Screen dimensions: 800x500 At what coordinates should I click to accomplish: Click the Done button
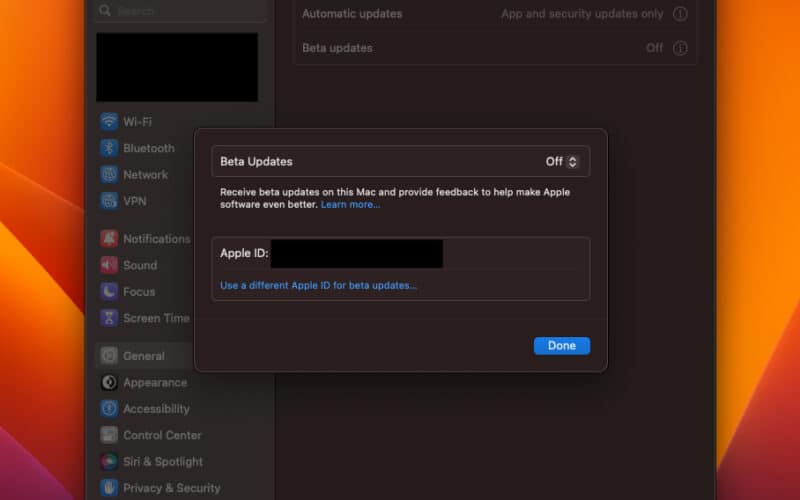(562, 345)
